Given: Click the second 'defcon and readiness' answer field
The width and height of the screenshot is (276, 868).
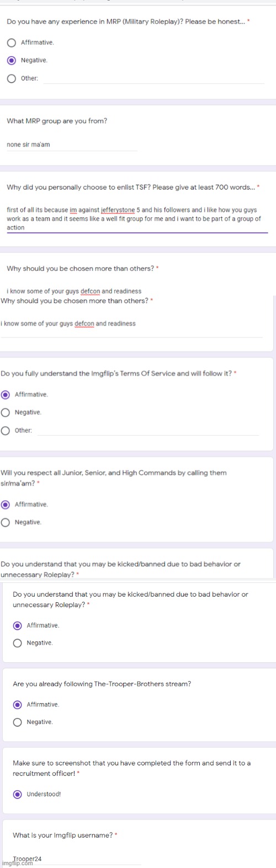Looking at the screenshot, I should [x=131, y=326].
